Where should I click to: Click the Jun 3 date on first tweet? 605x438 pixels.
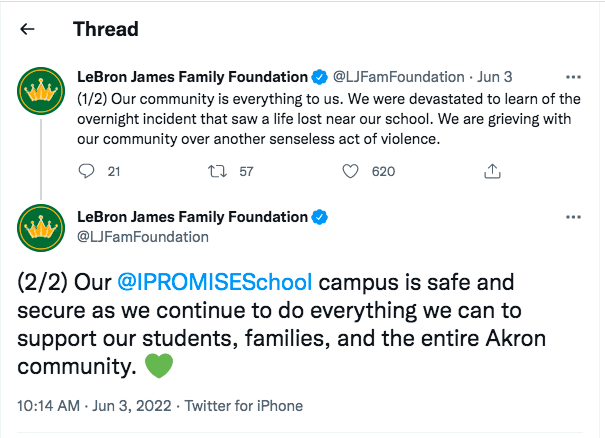pyautogui.click(x=495, y=77)
